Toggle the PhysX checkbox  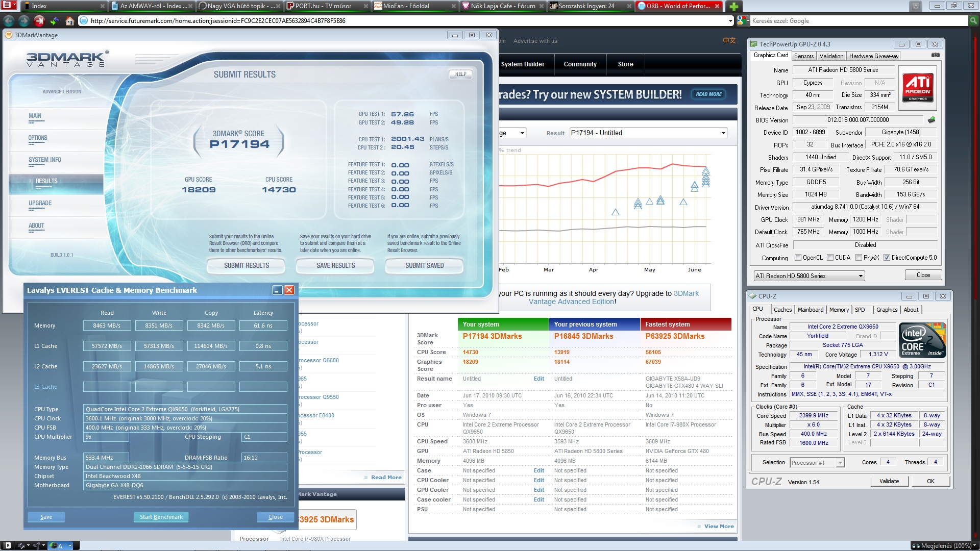[x=859, y=258]
